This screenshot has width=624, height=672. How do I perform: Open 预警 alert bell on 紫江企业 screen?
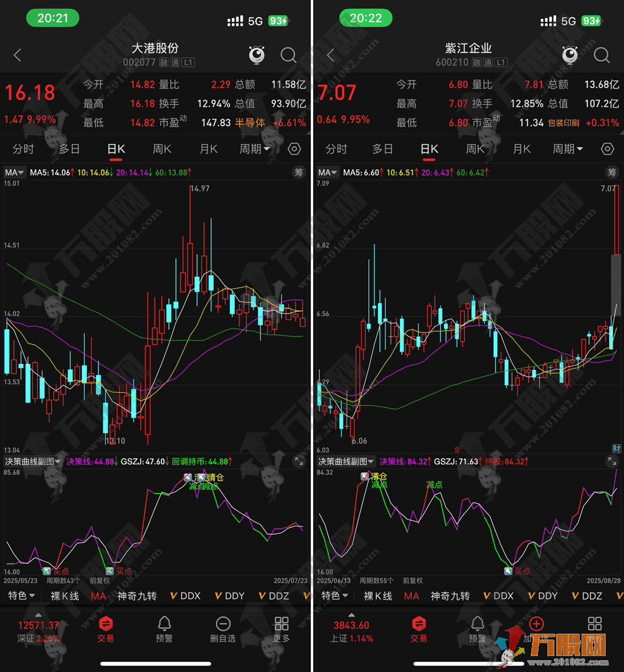(x=477, y=629)
